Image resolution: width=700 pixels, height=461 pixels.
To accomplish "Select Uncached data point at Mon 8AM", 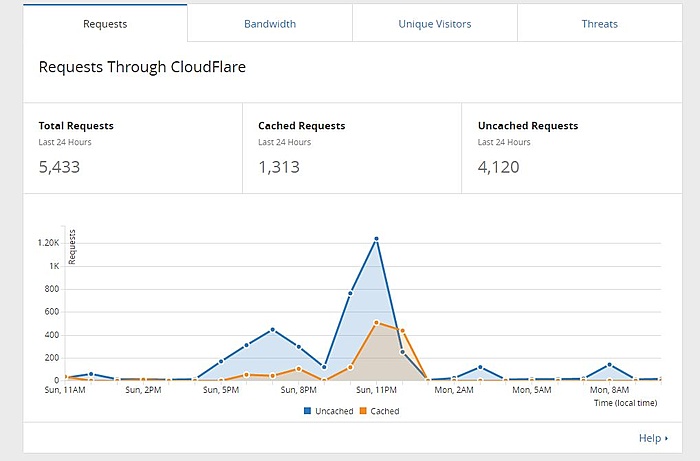I will pyautogui.click(x=609, y=365).
